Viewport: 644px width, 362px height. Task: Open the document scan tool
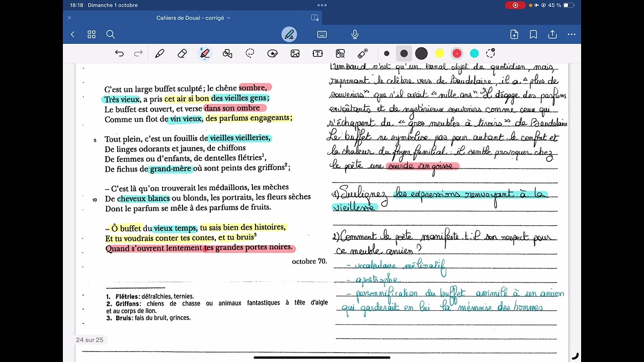coord(341,53)
